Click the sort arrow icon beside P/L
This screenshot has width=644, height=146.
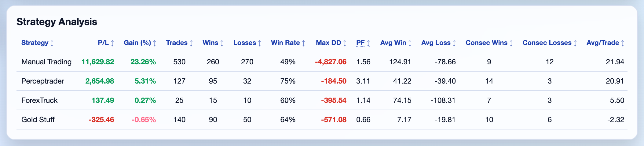[112, 43]
